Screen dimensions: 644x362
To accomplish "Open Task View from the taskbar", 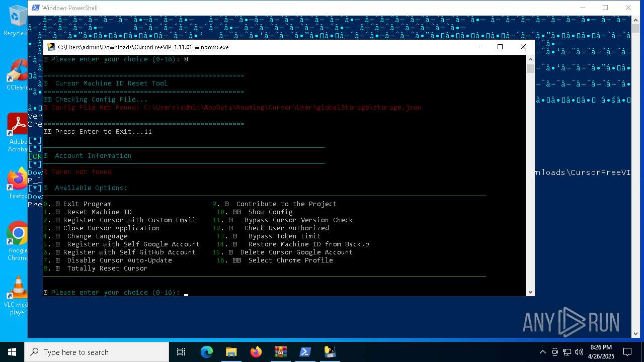I will 181,352.
